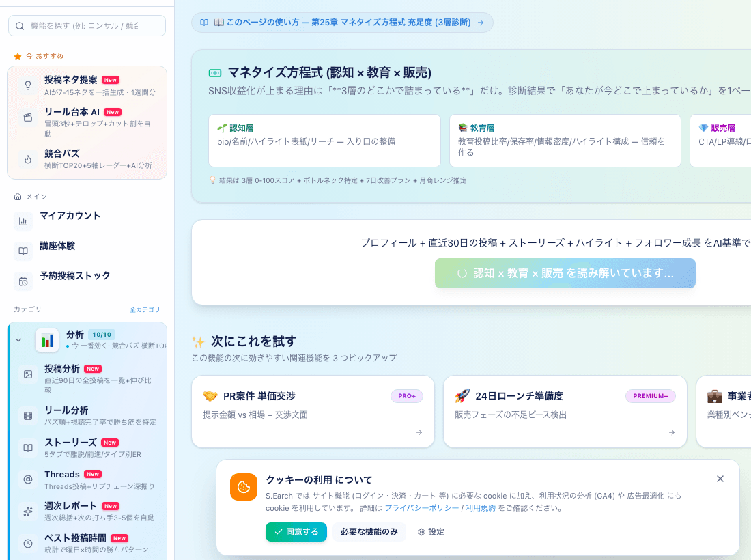Click the books icon on 教育層 card

tap(463, 128)
